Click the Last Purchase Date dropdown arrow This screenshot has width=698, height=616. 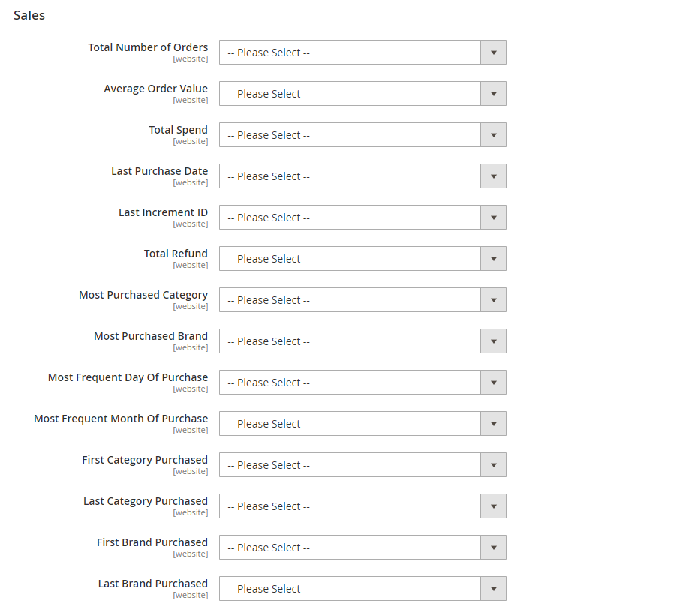pos(493,176)
